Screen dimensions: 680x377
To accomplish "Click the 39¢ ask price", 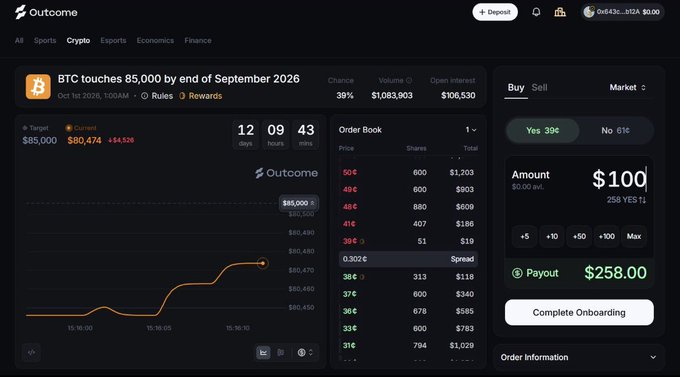I will coord(350,241).
